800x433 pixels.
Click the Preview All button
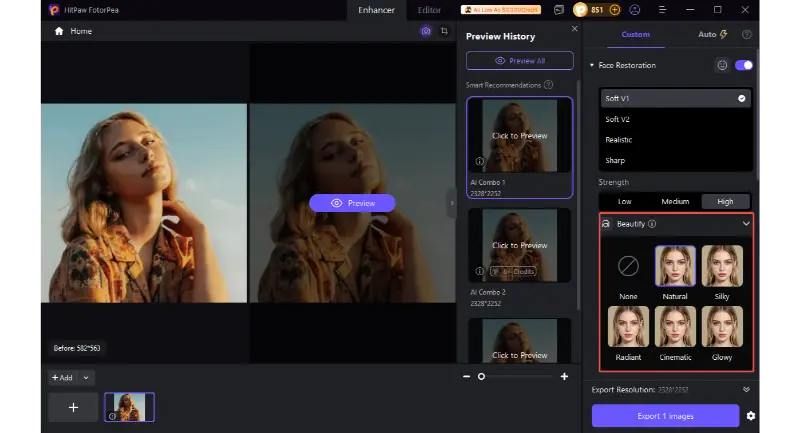coord(519,61)
